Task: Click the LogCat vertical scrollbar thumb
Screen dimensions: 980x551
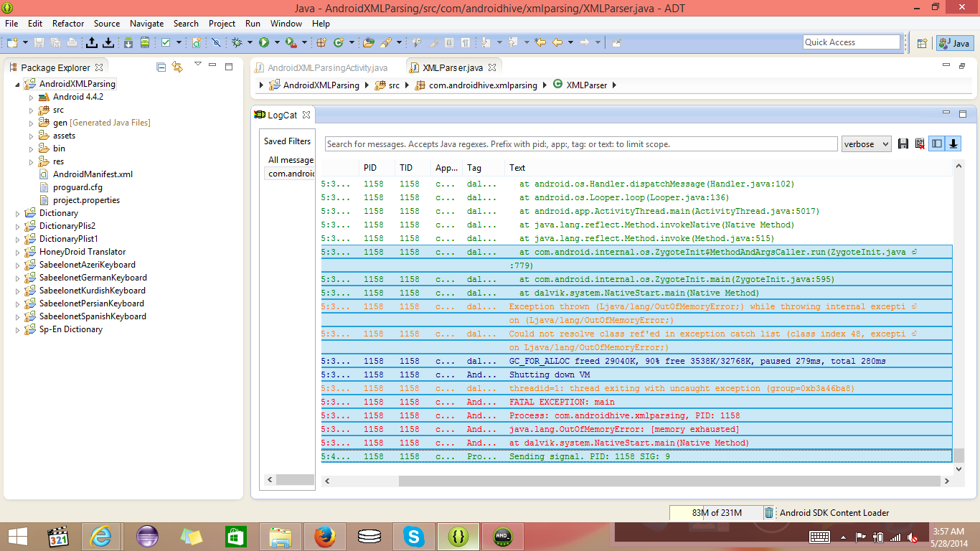Action: (958, 456)
